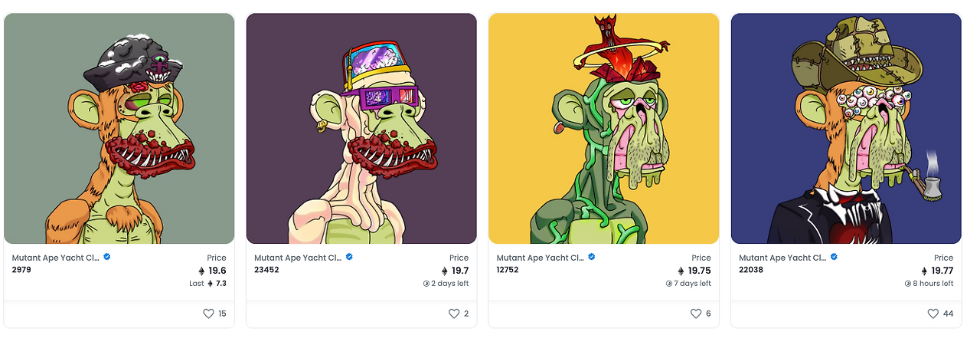Favorite ape 2979 with the heart icon
This screenshot has height=345, width=980.
pos(208,314)
